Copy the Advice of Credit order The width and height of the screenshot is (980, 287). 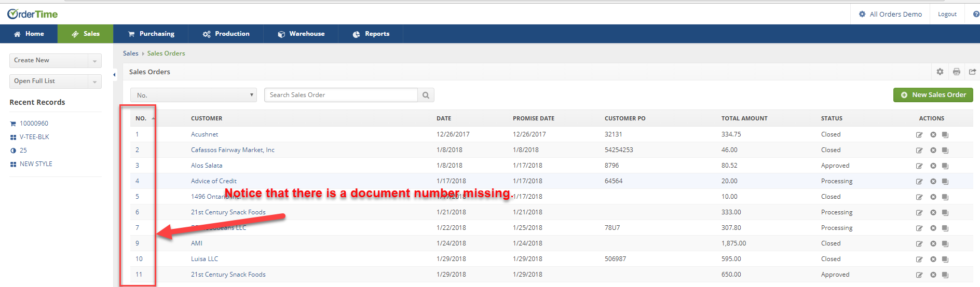(945, 182)
